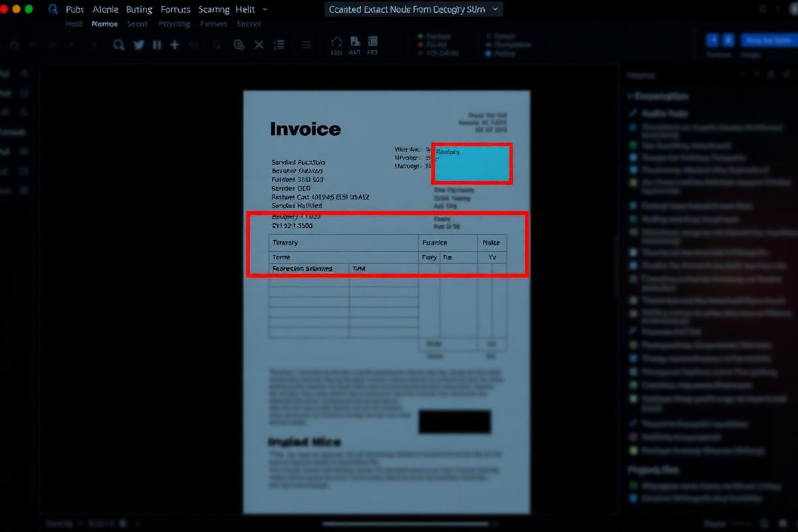Click the hamburger lines icon in the toolbar
Image resolution: width=798 pixels, height=532 pixels.
pyautogui.click(x=307, y=45)
